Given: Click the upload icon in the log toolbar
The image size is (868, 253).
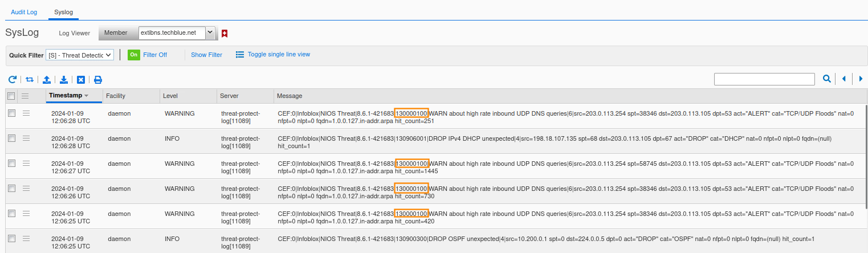Looking at the screenshot, I should click(x=47, y=80).
